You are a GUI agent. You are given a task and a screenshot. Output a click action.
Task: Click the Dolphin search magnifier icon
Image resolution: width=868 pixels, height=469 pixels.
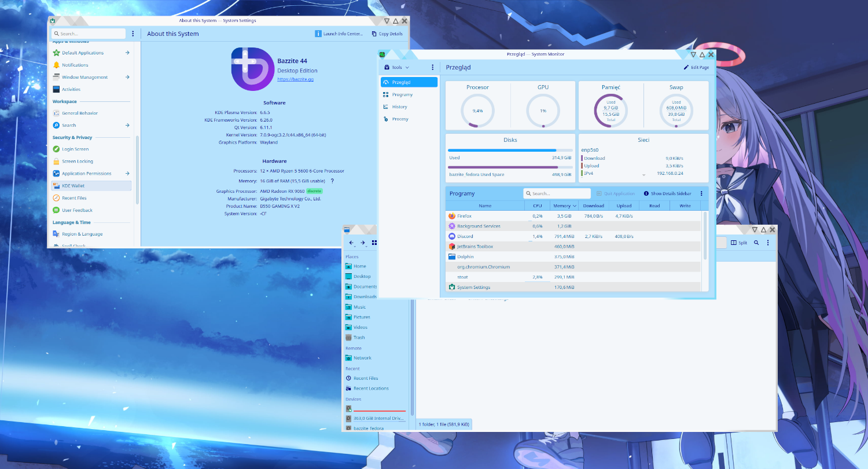click(x=756, y=243)
